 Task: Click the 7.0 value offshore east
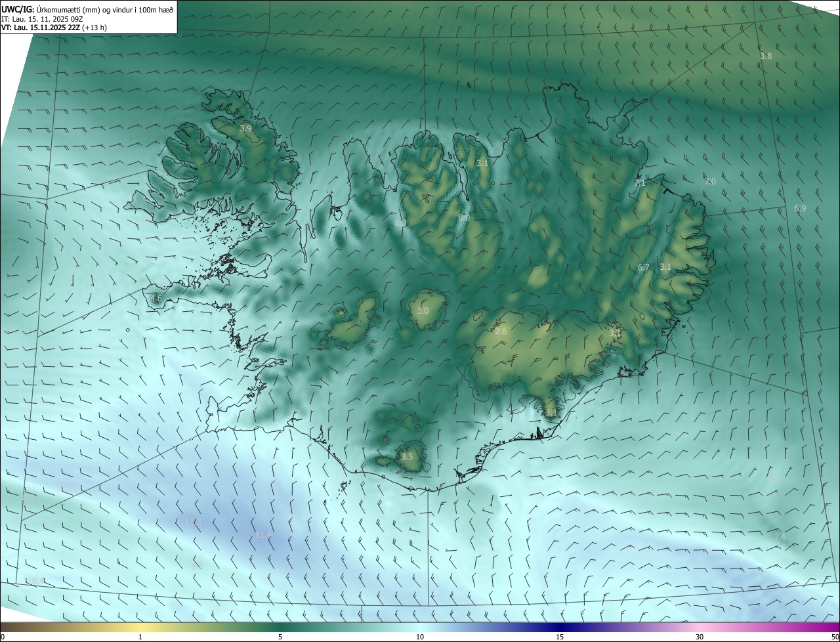click(710, 182)
